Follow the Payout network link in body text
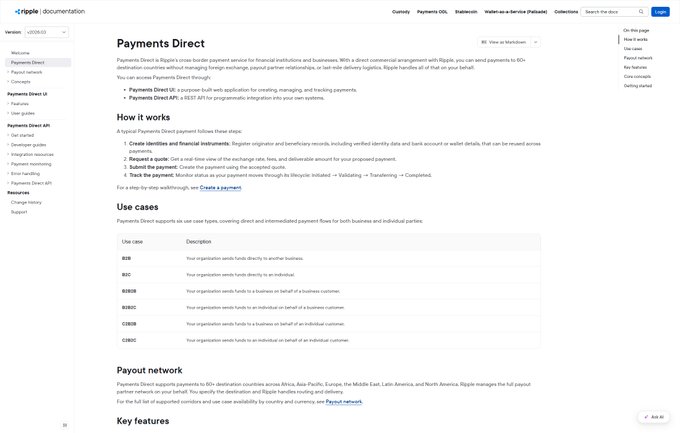Screen dimensions: 680x433 343,402
